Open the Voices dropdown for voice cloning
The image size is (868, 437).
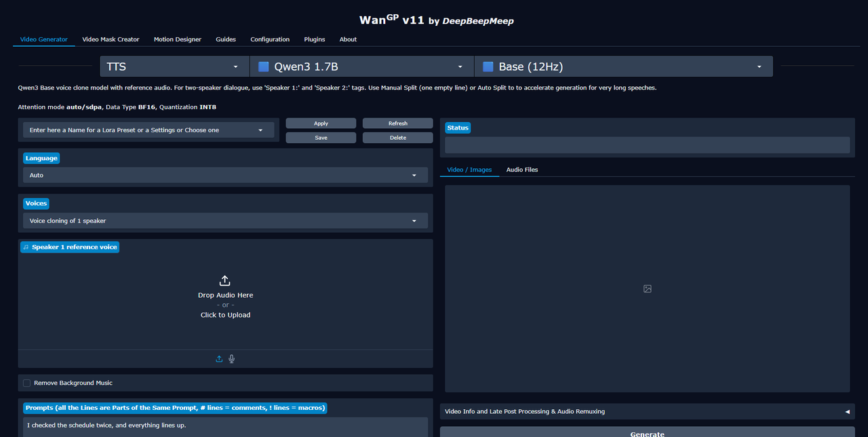(x=225, y=221)
